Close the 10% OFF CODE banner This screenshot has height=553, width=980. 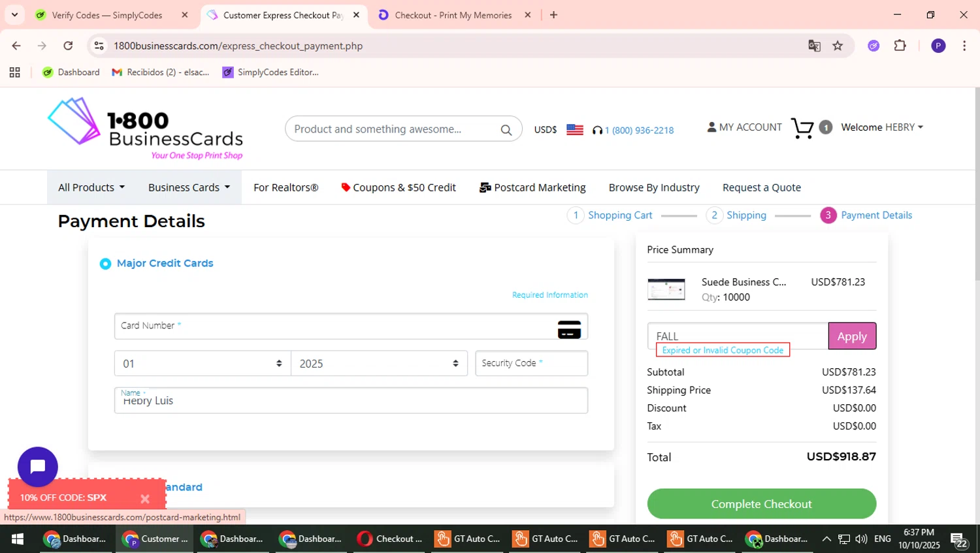tap(145, 499)
